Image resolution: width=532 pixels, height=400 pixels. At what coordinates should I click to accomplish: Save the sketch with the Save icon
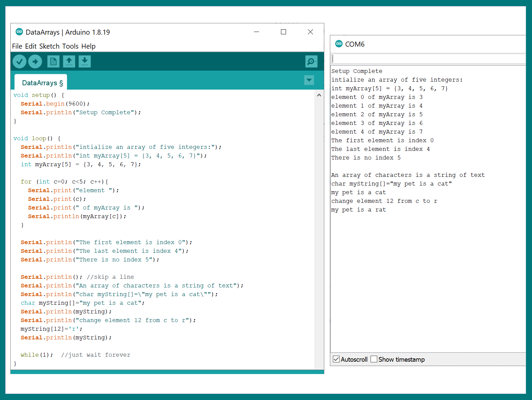coord(85,61)
